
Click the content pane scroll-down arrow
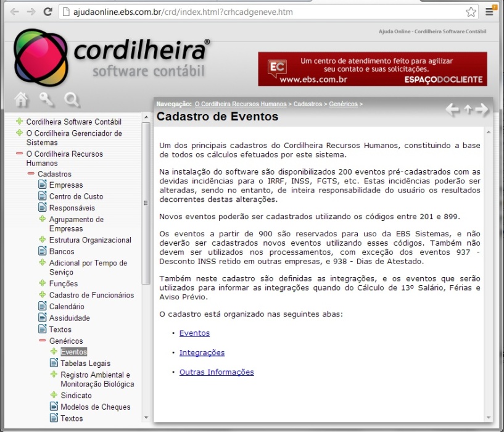[x=489, y=418]
